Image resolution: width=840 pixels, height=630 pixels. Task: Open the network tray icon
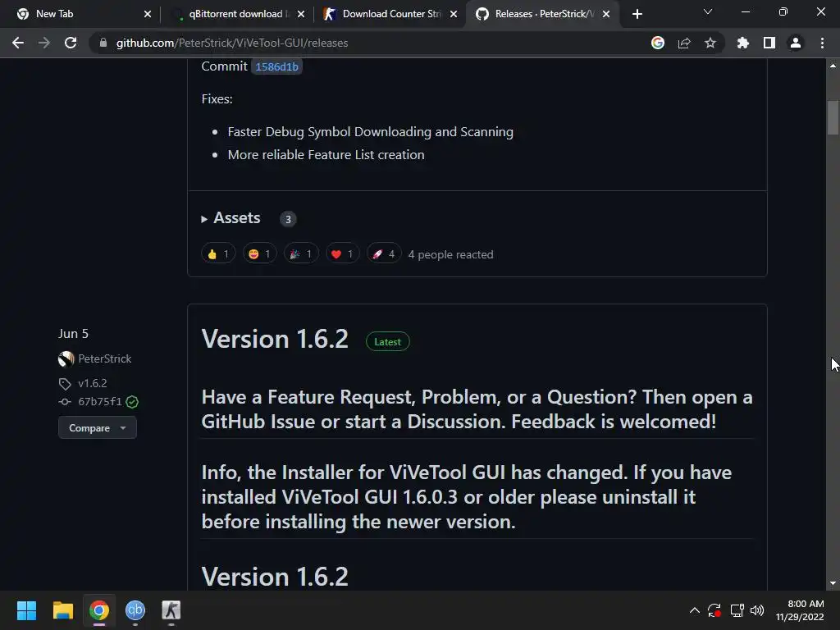click(x=737, y=610)
